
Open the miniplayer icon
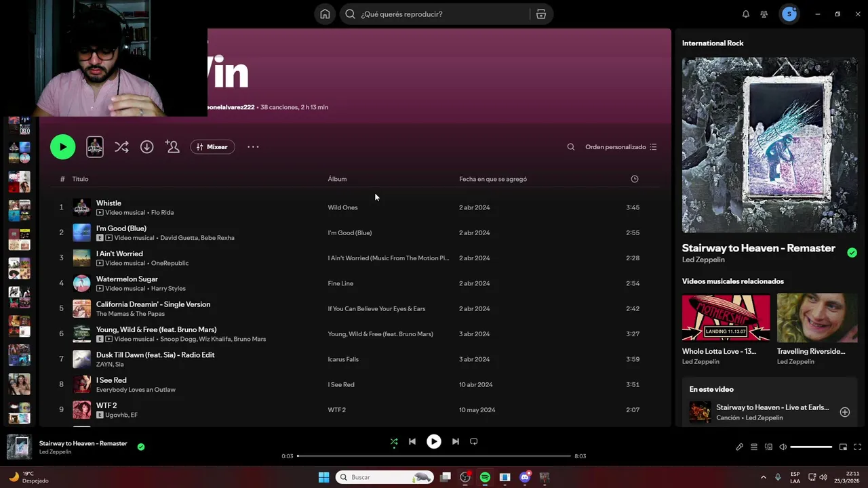(x=844, y=447)
